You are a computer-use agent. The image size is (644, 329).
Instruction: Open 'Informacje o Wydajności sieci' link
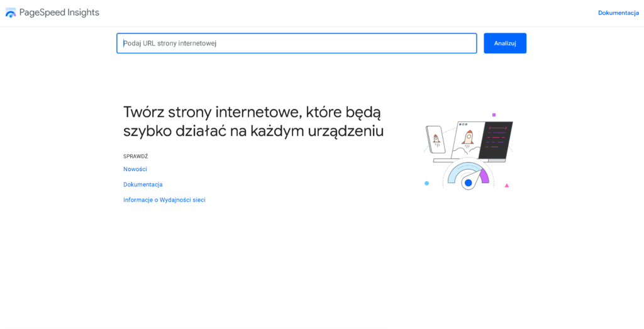pos(164,200)
